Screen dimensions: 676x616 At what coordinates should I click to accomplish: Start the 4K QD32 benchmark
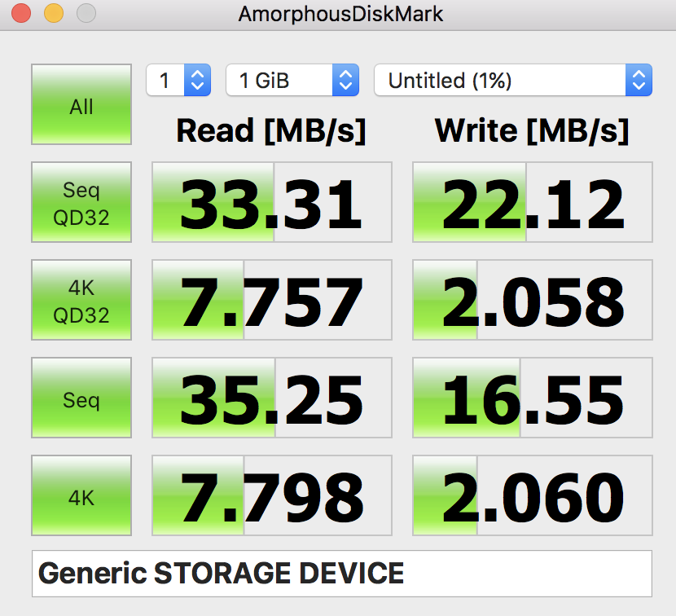pyautogui.click(x=81, y=300)
